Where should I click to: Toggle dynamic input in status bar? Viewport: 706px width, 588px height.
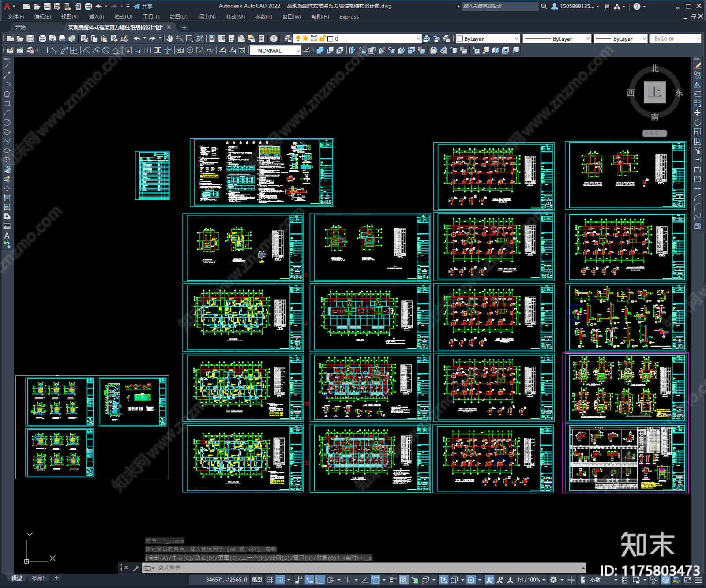click(309, 580)
